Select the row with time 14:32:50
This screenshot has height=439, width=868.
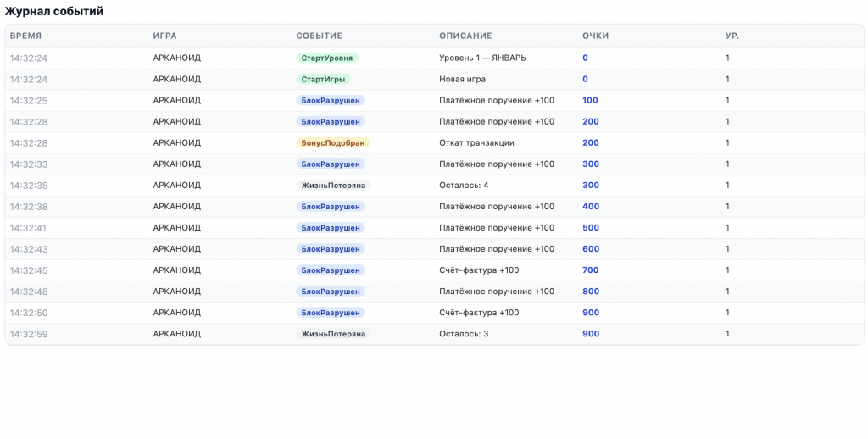[29, 313]
